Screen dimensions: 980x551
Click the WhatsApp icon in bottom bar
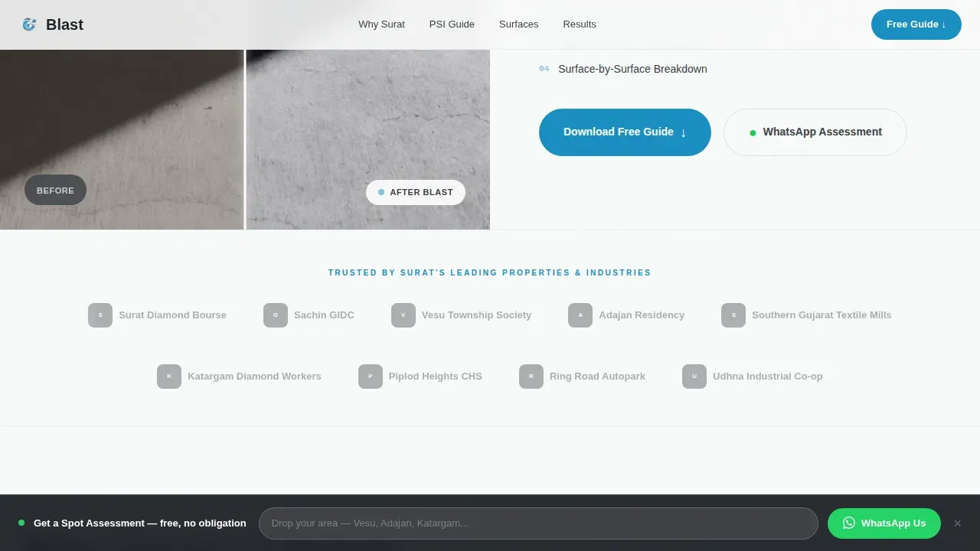point(849,523)
